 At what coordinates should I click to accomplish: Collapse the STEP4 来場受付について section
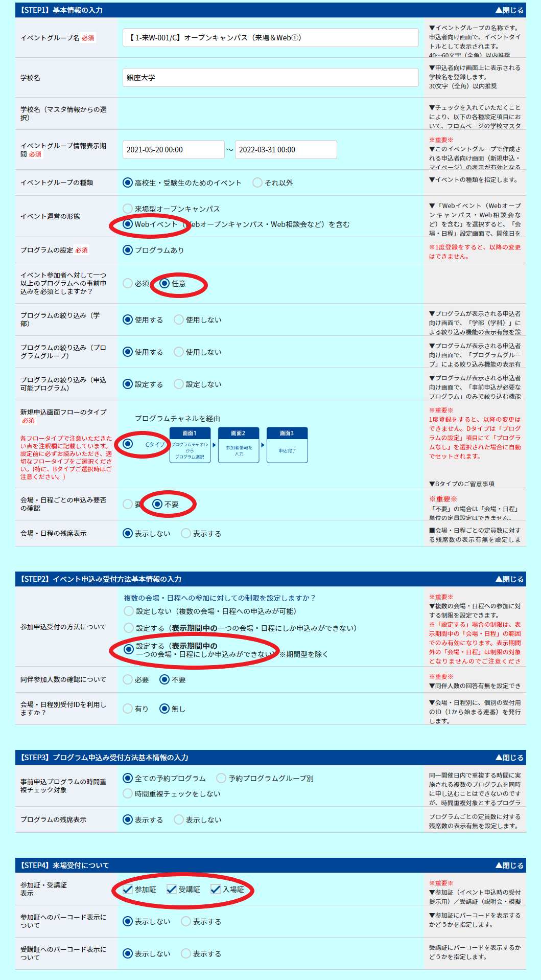click(x=509, y=865)
